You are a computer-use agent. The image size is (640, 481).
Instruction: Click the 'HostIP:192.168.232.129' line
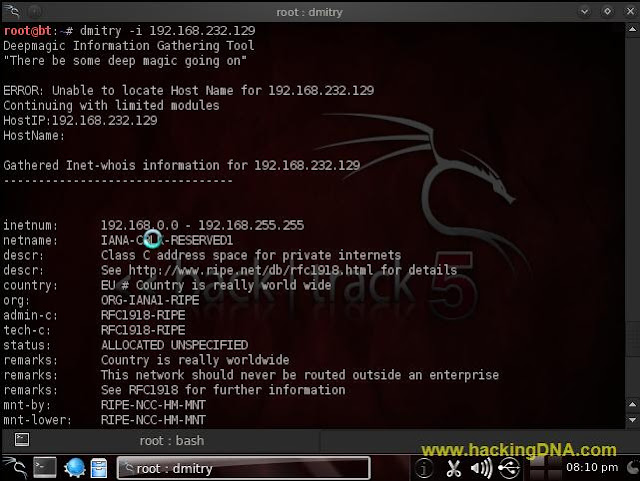click(x=80, y=120)
